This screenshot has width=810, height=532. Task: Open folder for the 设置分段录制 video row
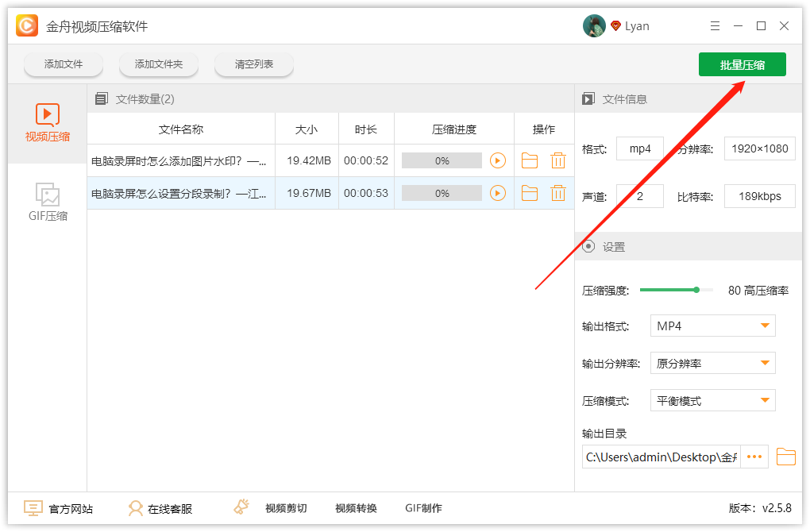click(x=530, y=193)
